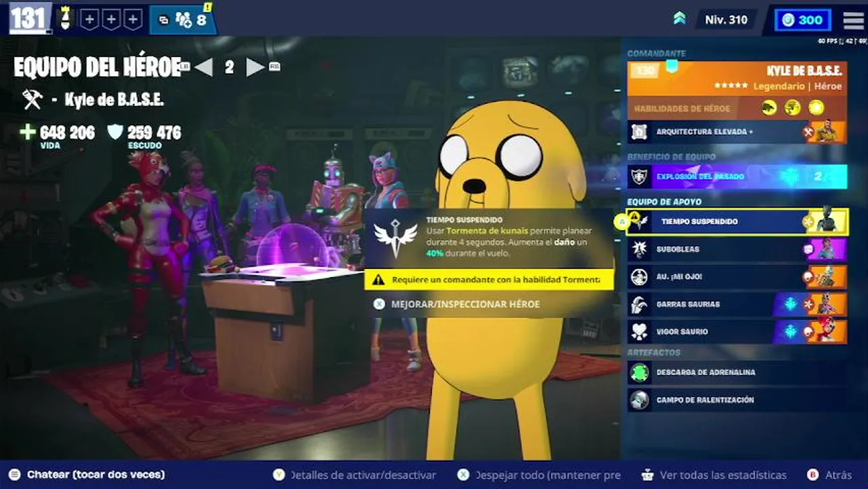868x489 pixels.
Task: Click the Subobleas perk icon
Action: 639,249
